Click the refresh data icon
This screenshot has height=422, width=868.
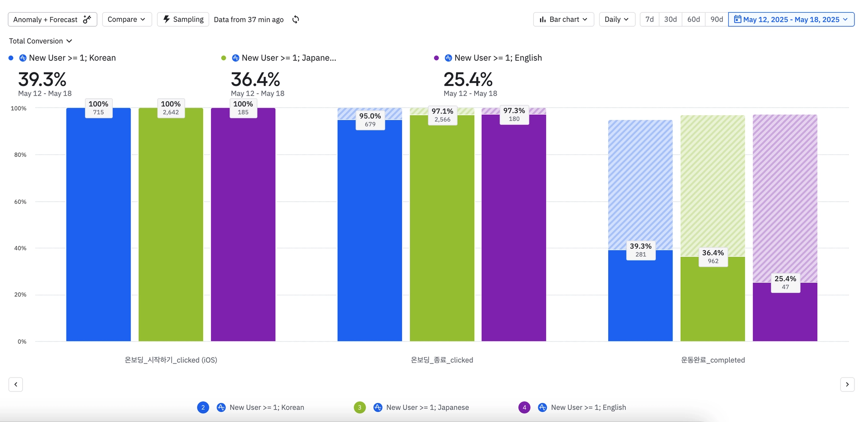click(296, 19)
